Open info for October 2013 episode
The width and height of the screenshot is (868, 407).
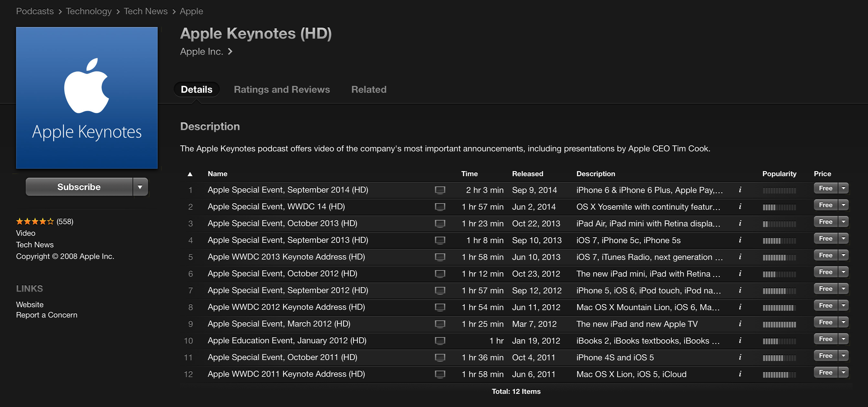740,223
